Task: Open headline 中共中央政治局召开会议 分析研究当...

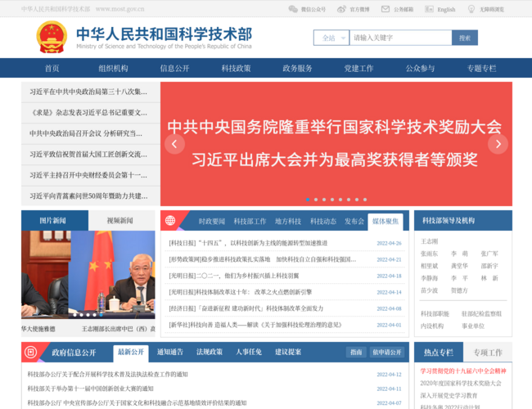Action: [x=86, y=133]
